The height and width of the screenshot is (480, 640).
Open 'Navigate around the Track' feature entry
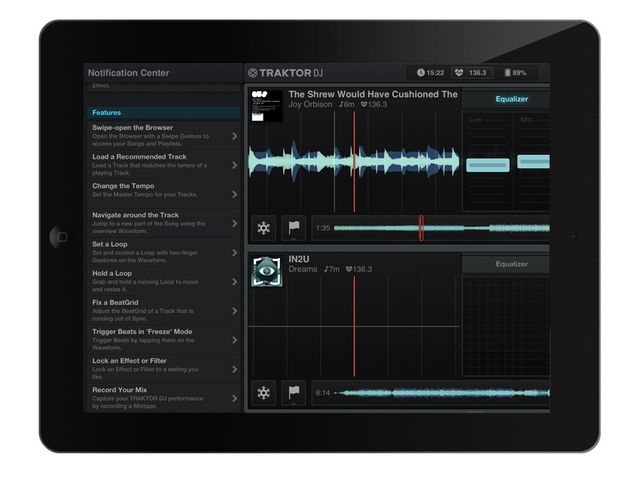(x=164, y=223)
